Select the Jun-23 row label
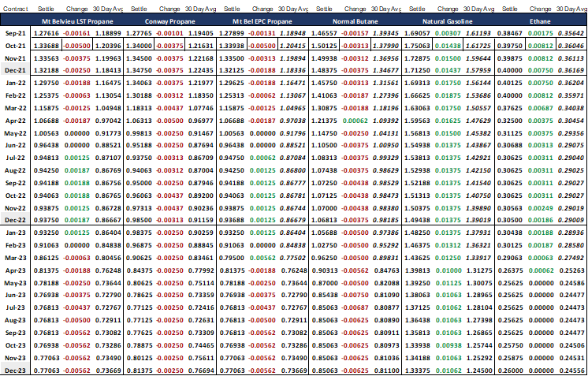The height and width of the screenshot is (376, 588). [x=16, y=295]
